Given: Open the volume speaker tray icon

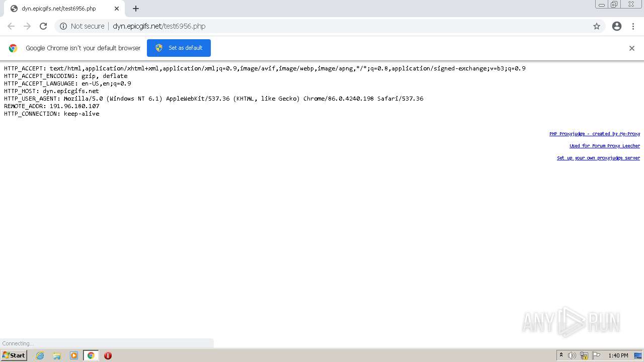Looking at the screenshot, I should pyautogui.click(x=572, y=355).
